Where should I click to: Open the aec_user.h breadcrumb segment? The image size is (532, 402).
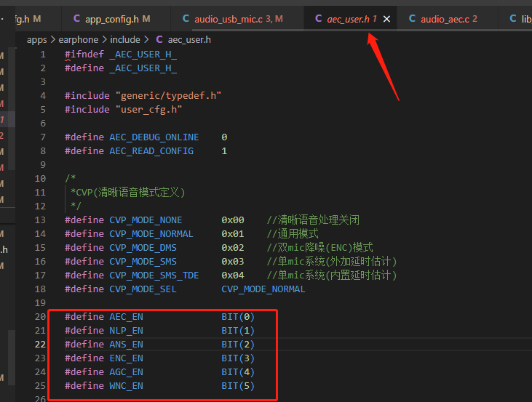pos(189,40)
